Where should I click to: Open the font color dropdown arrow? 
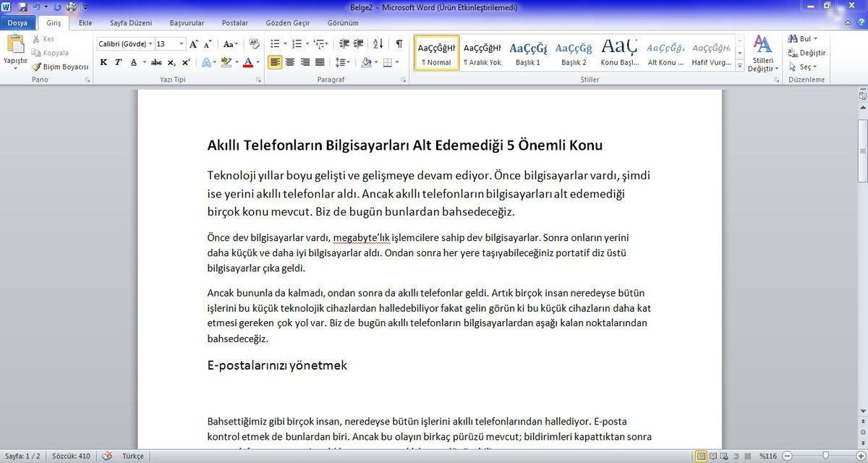coord(258,62)
